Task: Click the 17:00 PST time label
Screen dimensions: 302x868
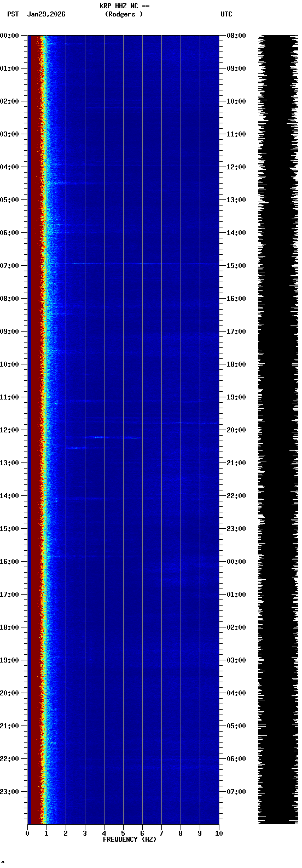Action: pyautogui.click(x=10, y=595)
